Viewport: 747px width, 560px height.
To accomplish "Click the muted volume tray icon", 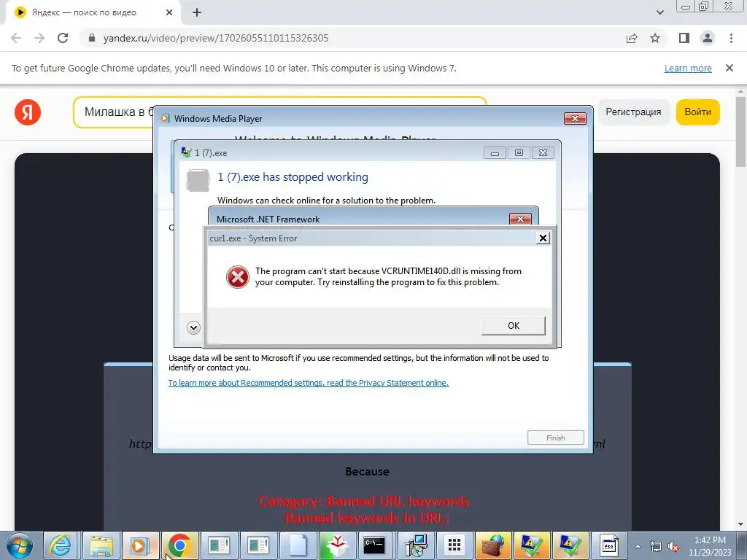I will [x=673, y=547].
